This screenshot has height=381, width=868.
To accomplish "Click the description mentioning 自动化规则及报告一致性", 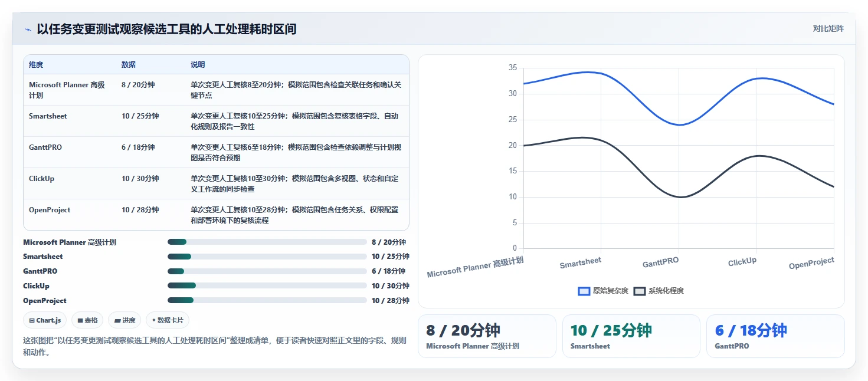I will [294, 121].
